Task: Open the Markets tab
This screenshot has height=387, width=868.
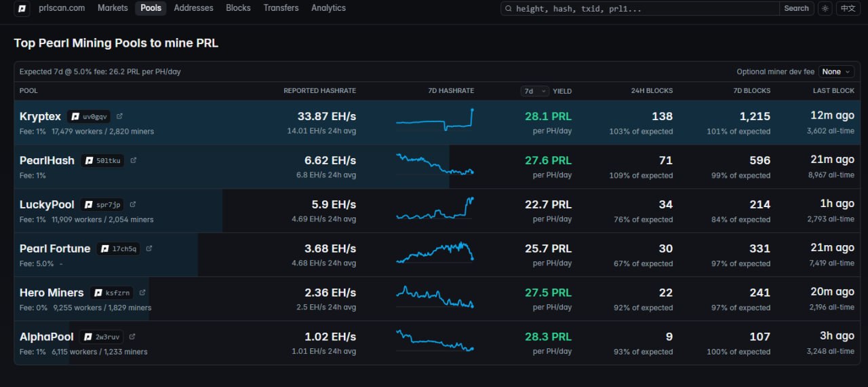Action: click(113, 8)
